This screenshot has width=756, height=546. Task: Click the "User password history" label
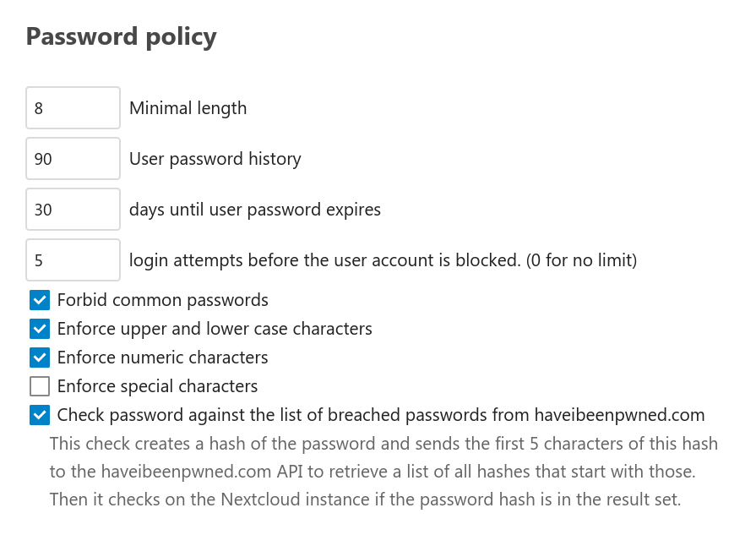pyautogui.click(x=215, y=159)
